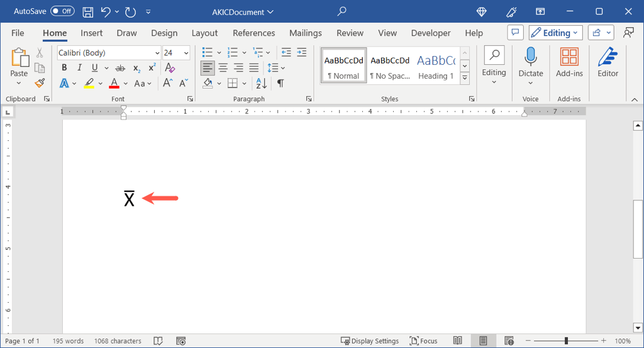Image resolution: width=644 pixels, height=348 pixels.
Task: Decrease font size button
Action: click(184, 83)
